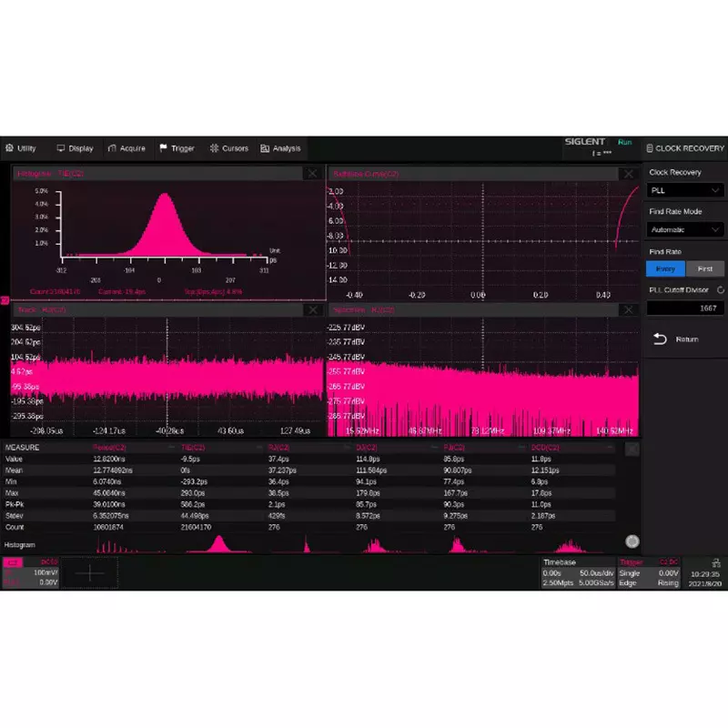Select the TIE(C2) measurement column header
728x728 pixels.
193,448
